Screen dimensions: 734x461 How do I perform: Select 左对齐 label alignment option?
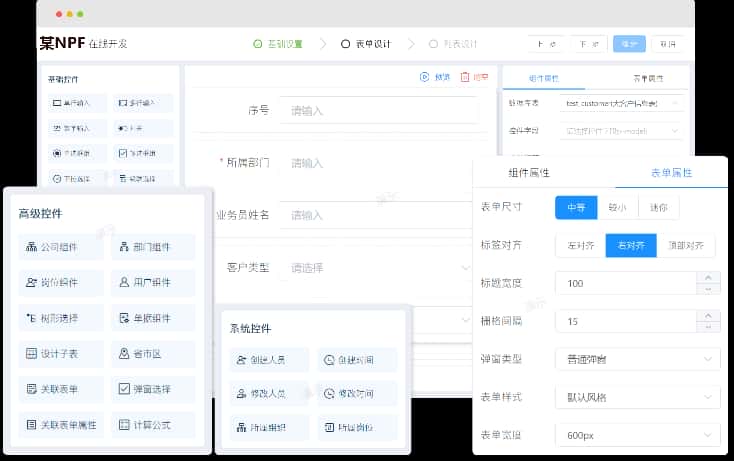click(580, 245)
